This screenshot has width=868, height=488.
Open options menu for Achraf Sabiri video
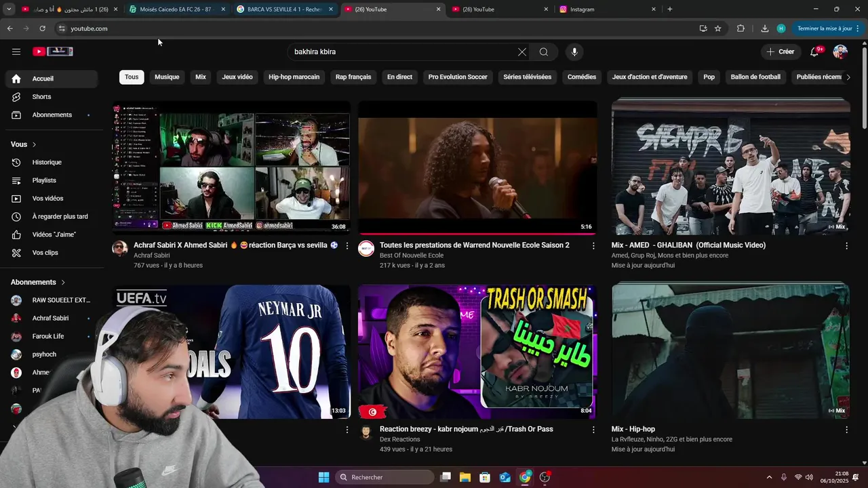point(347,246)
